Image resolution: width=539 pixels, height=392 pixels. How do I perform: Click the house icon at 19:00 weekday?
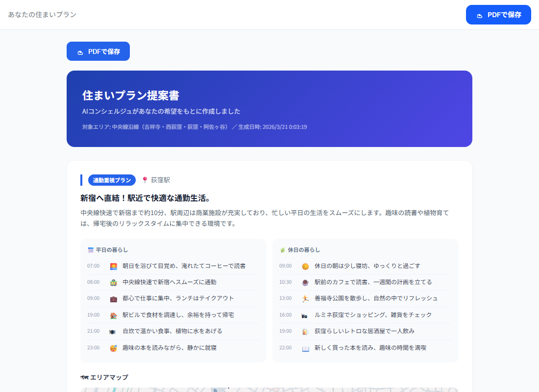tap(114, 316)
